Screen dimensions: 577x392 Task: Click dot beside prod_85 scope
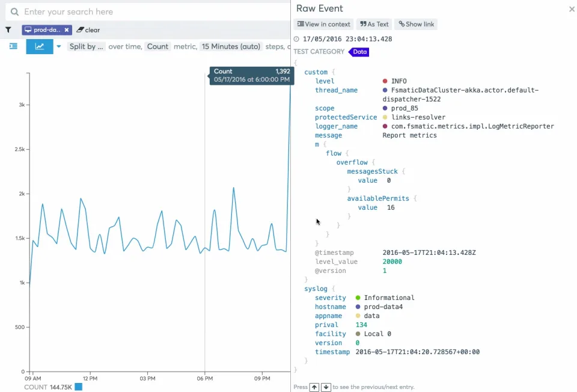[385, 108]
